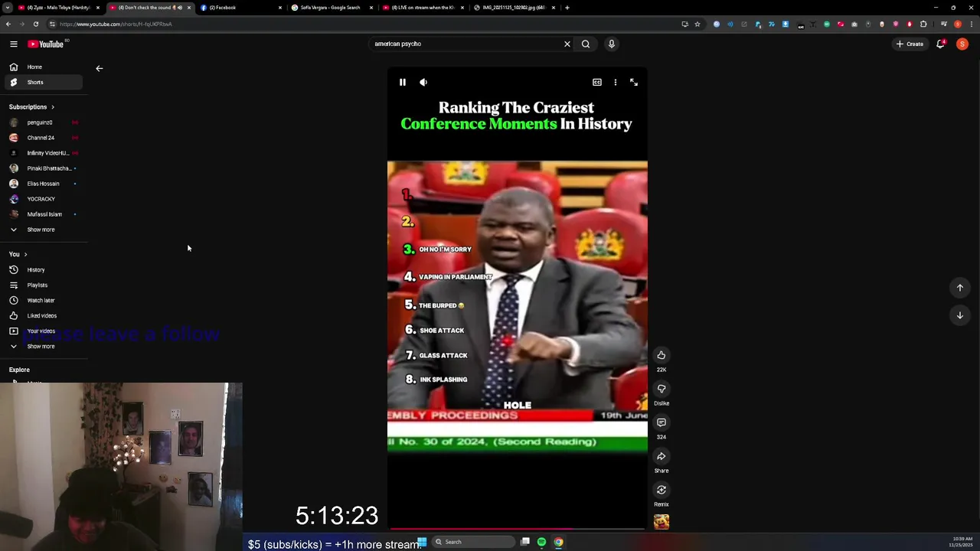
Task: Clear the search box text
Action: [567, 44]
